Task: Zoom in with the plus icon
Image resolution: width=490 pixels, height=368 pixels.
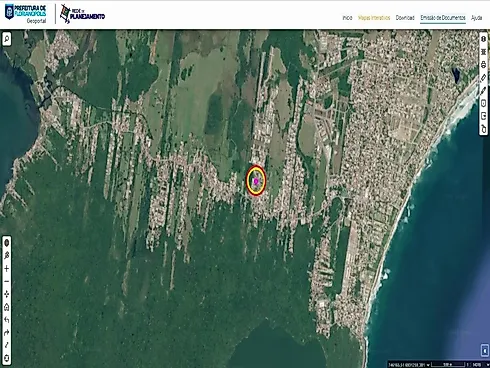Action: 7,269
